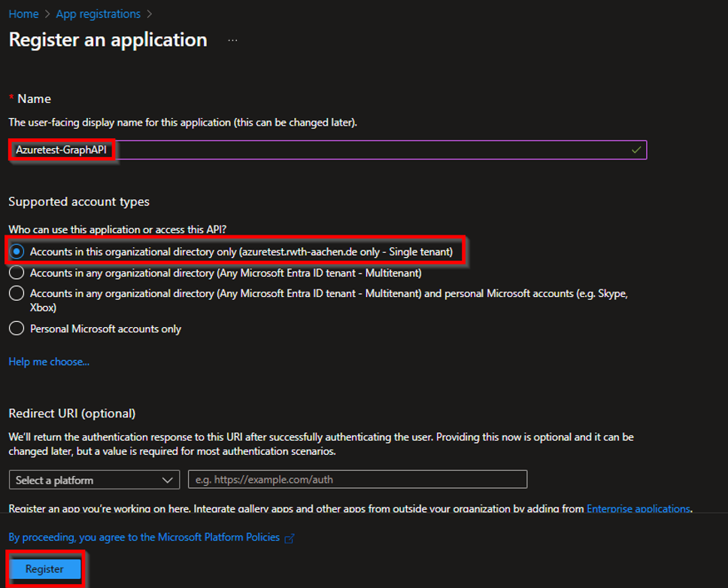The image size is (728, 588).
Task: Select Multitenant-only organizational directory radio option
Action: click(17, 273)
